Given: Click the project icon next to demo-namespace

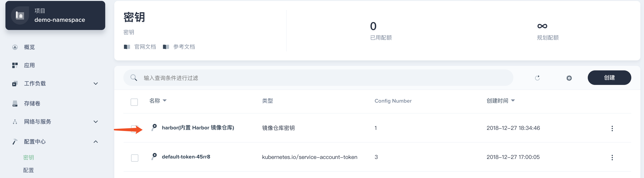Looking at the screenshot, I should (20, 15).
